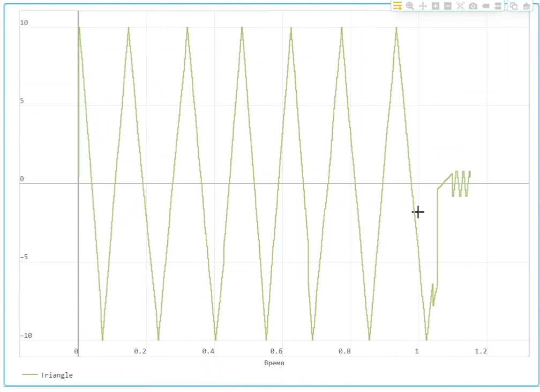Click the Zoom in plus icon
Screen dimensions: 540x392
pyautogui.click(x=436, y=6)
